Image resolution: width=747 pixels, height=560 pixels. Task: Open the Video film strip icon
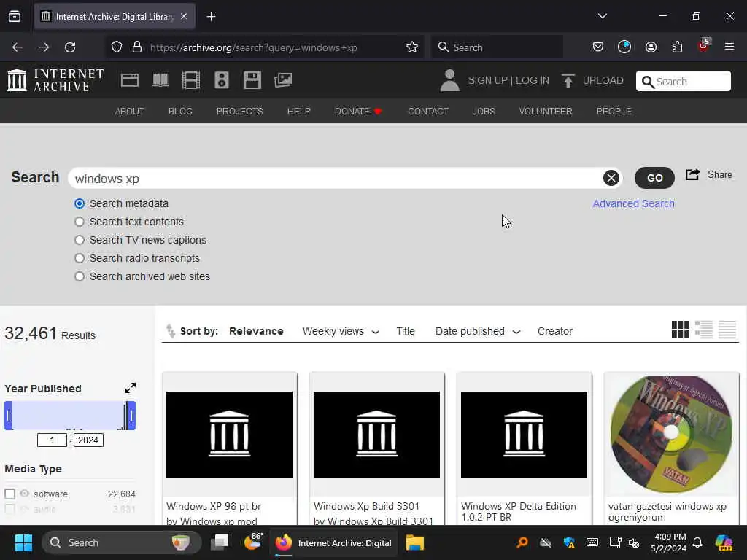191,80
